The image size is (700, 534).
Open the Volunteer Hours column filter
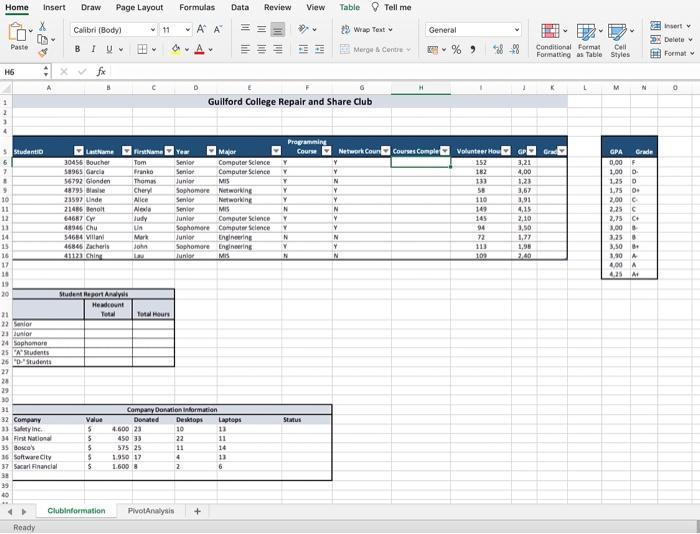point(505,151)
